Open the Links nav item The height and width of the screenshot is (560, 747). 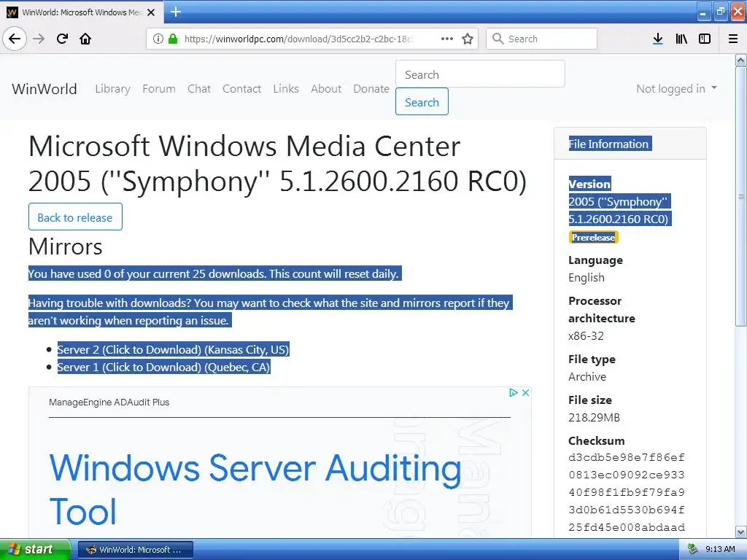286,88
